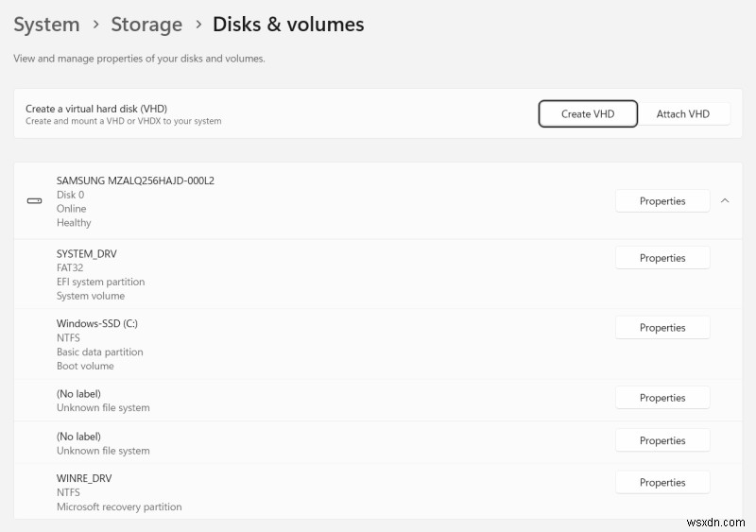Open Properties for first No label volume
This screenshot has width=756, height=532.
click(662, 398)
